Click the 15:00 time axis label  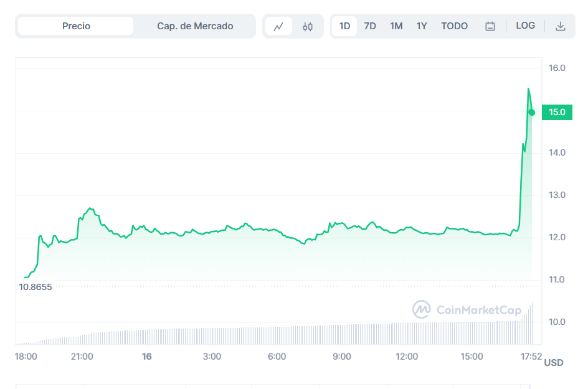tap(472, 357)
